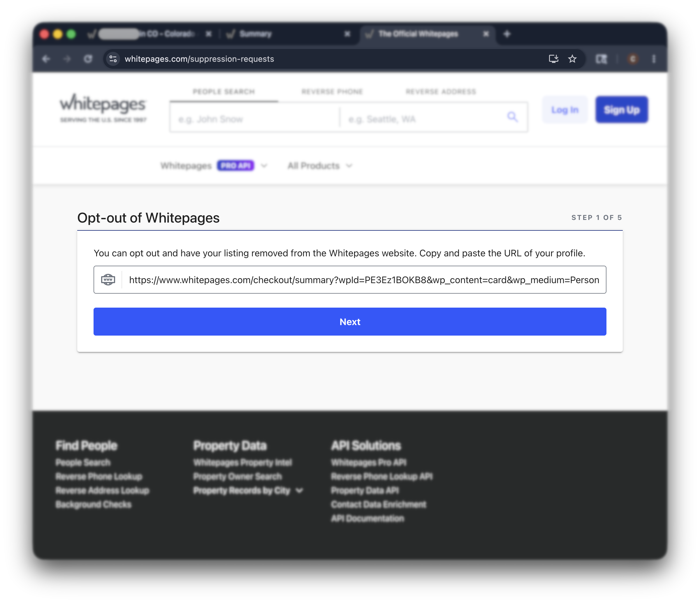Click the API Solutions footer heading
Viewport: 700px width, 603px height.
pos(366,445)
